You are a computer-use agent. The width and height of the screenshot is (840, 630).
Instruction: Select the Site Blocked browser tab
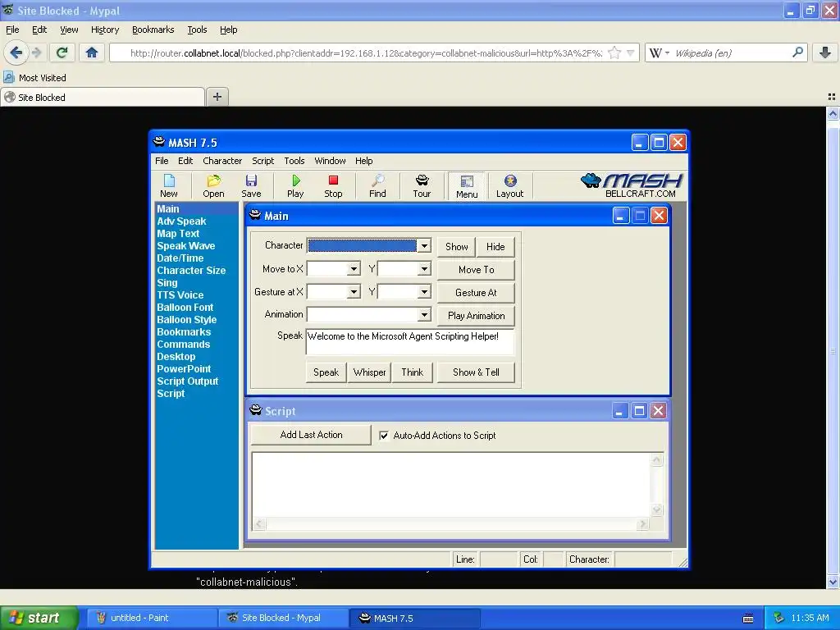tap(103, 97)
